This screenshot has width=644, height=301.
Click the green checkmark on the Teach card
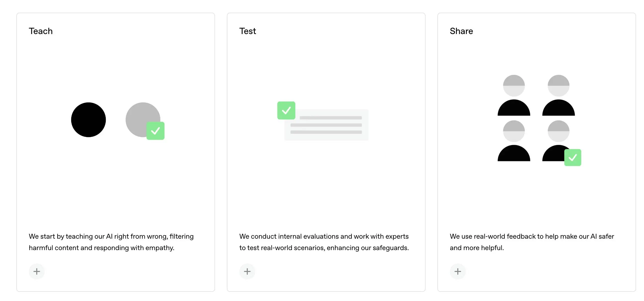(155, 130)
